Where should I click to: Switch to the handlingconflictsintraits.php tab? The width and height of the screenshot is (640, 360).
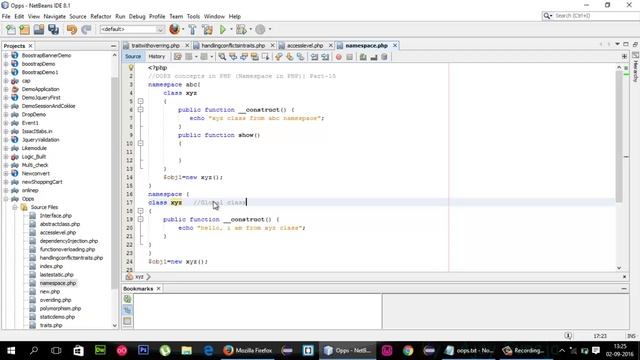pos(233,46)
